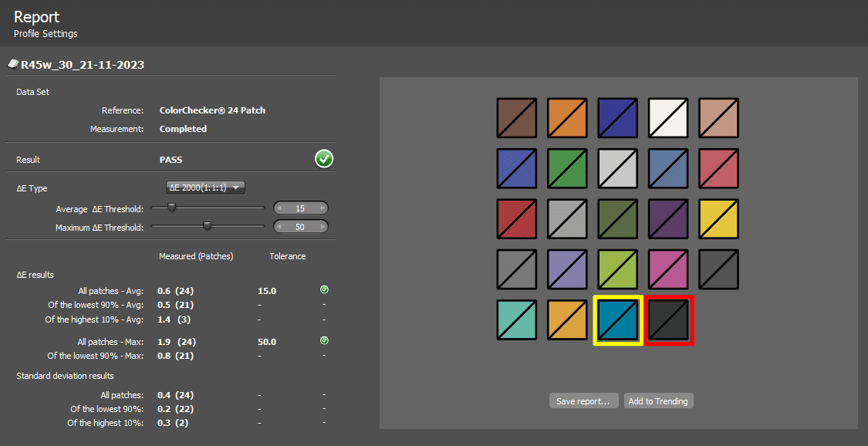The height and width of the screenshot is (446, 868).
Task: Select the yellow-outlined cyan patch
Action: tap(618, 320)
